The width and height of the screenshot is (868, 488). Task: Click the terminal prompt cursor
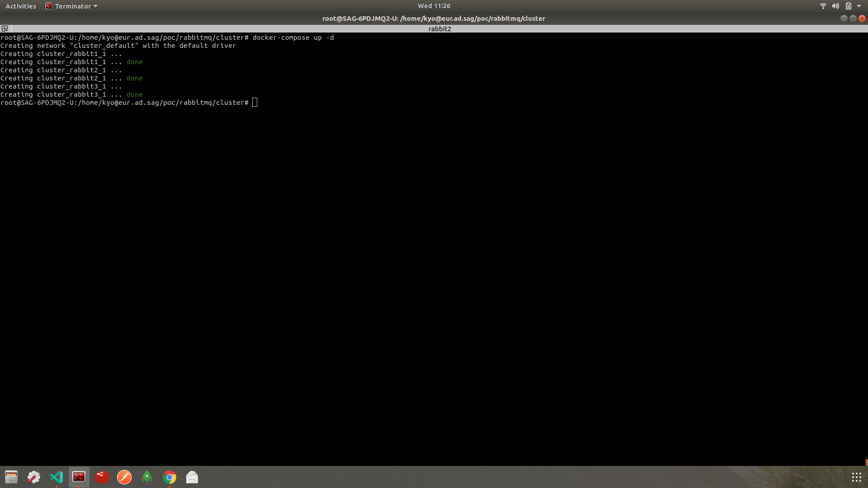tap(255, 103)
